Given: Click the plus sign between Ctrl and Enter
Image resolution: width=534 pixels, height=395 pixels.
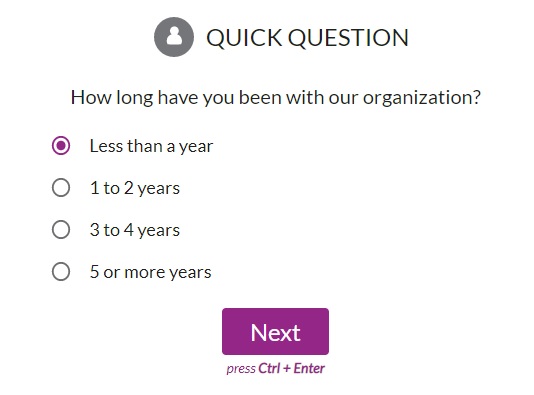Looking at the screenshot, I should [287, 368].
